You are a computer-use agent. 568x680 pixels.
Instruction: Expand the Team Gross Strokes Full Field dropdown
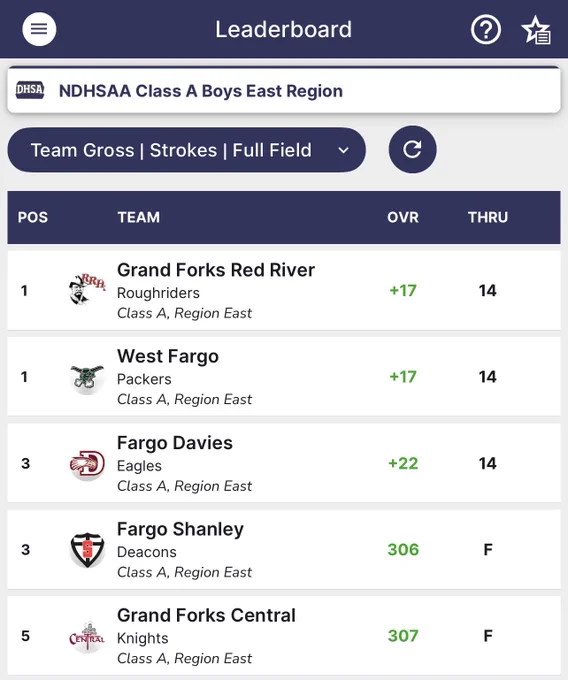pos(186,150)
